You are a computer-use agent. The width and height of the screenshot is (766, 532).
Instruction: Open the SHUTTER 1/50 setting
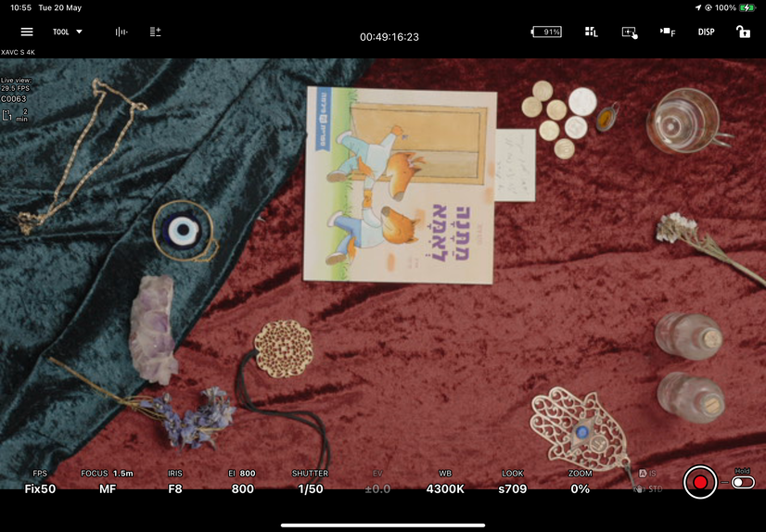click(311, 482)
